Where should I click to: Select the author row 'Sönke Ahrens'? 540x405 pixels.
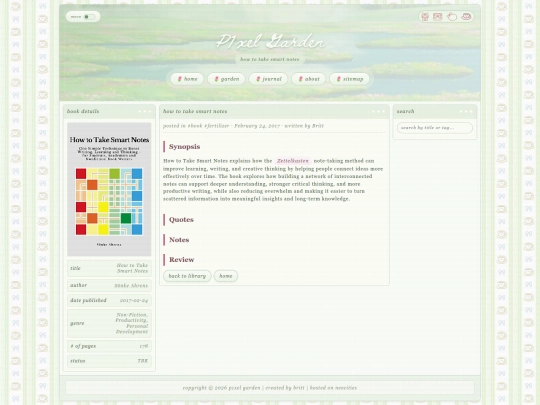pos(109,285)
